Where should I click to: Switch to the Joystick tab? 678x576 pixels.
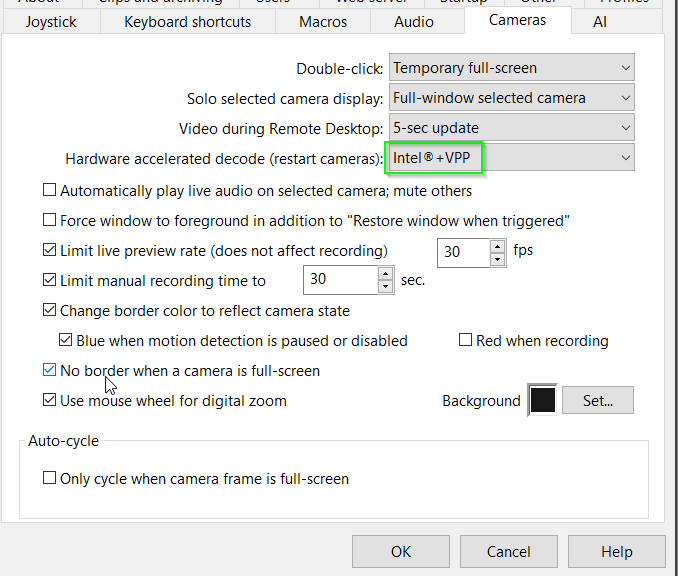point(51,22)
